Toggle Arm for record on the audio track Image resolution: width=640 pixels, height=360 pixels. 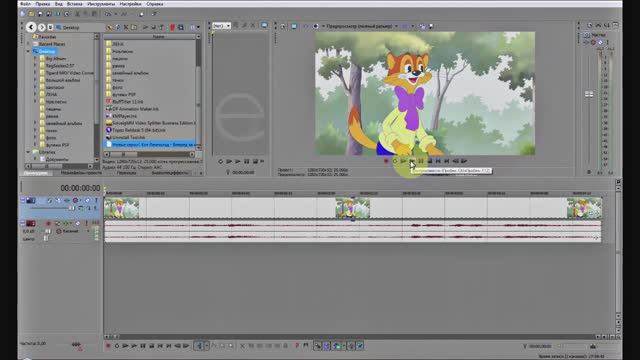(x=48, y=224)
